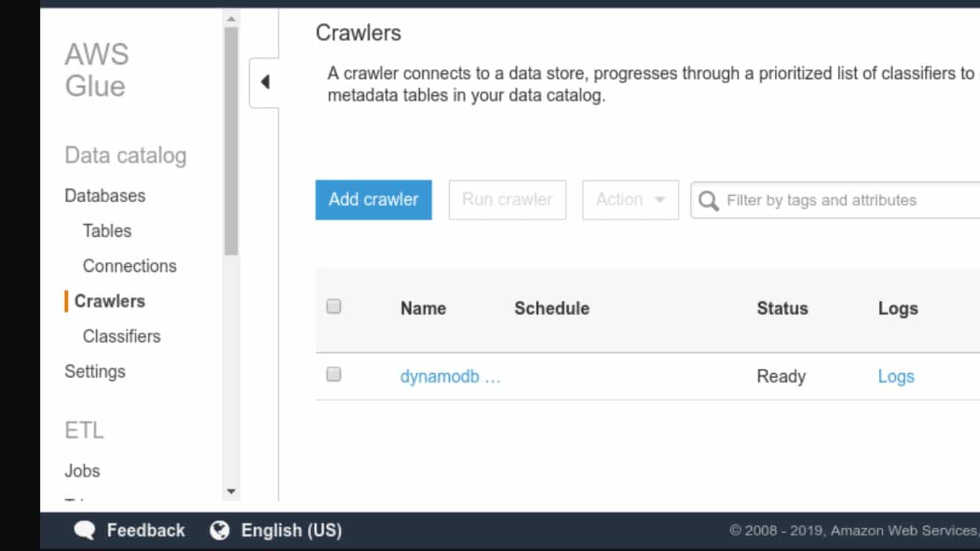Click the Add crawler button
Image resolution: width=980 pixels, height=551 pixels.
373,200
